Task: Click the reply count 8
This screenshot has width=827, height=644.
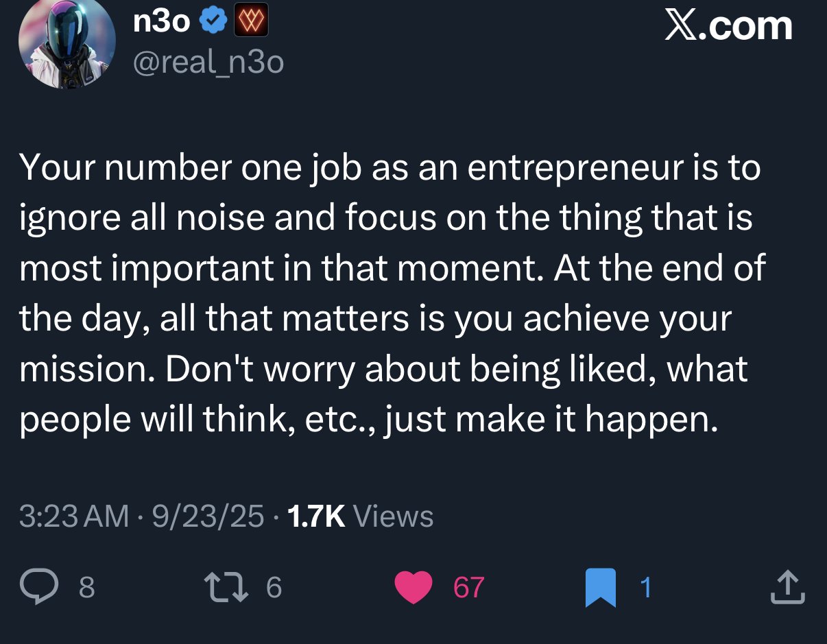Action: (x=86, y=588)
